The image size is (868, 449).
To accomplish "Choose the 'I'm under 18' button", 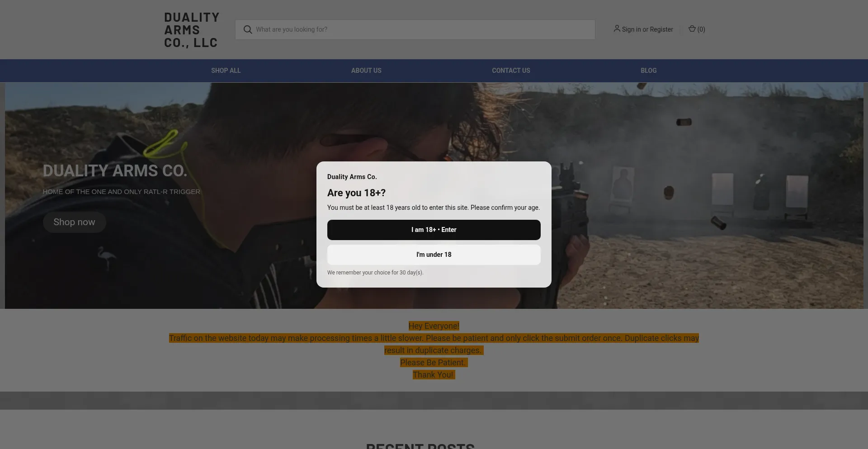I will coord(434,255).
